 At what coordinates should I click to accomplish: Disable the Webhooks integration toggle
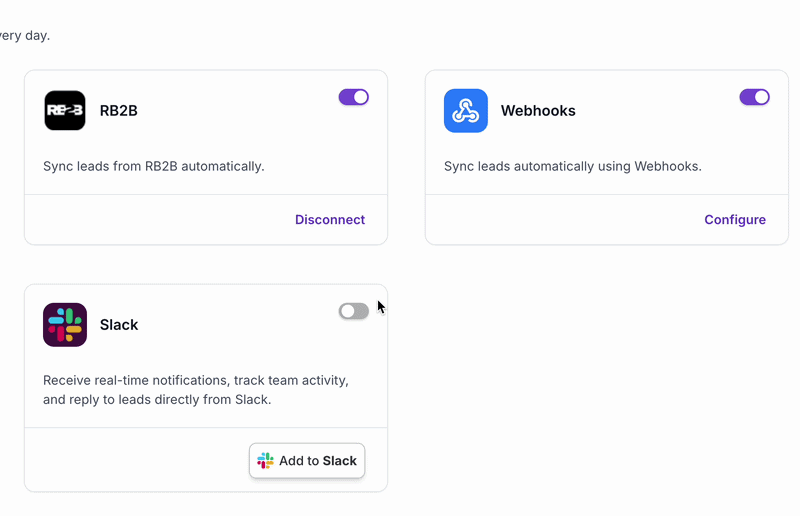click(x=755, y=97)
